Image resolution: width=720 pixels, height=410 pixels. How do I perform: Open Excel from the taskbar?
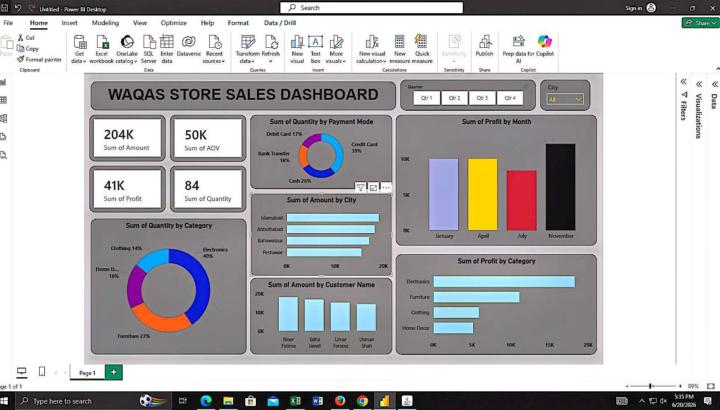click(x=295, y=401)
